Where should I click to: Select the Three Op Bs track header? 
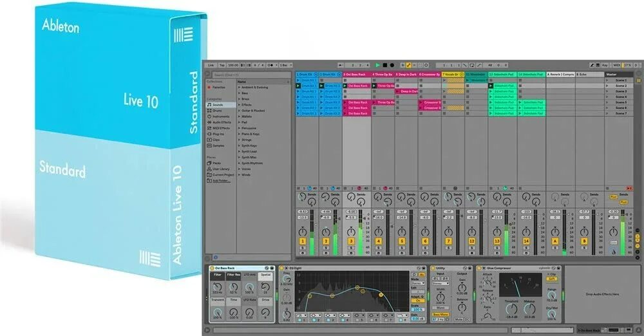coord(383,75)
